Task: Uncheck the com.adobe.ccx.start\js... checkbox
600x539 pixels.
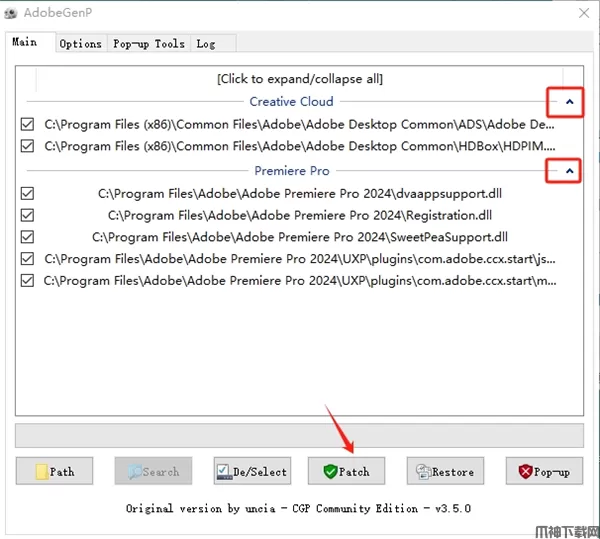Action: pyautogui.click(x=27, y=259)
